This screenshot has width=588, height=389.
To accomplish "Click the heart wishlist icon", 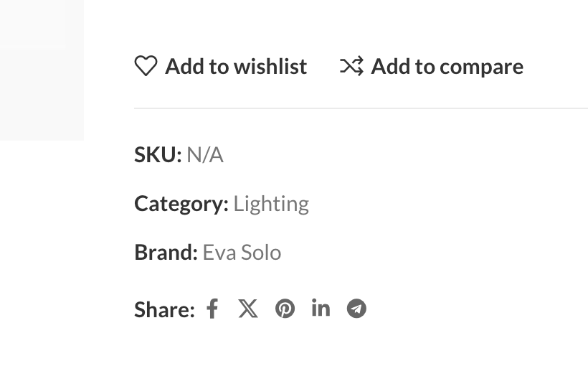I will click(146, 66).
